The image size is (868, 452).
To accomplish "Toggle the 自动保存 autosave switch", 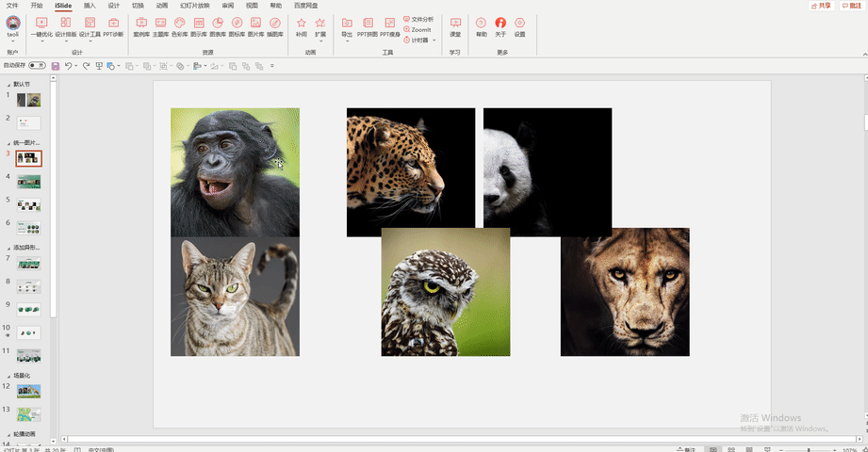I will pyautogui.click(x=37, y=65).
